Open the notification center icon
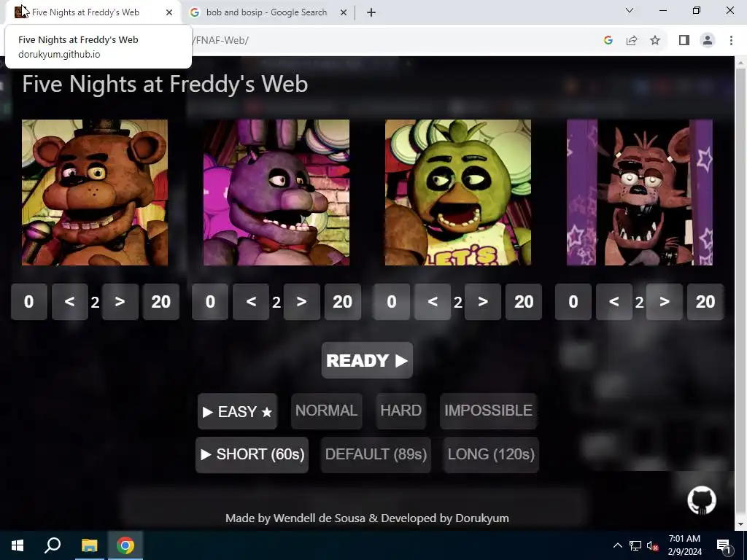Viewport: 747px width, 560px height. [724, 545]
